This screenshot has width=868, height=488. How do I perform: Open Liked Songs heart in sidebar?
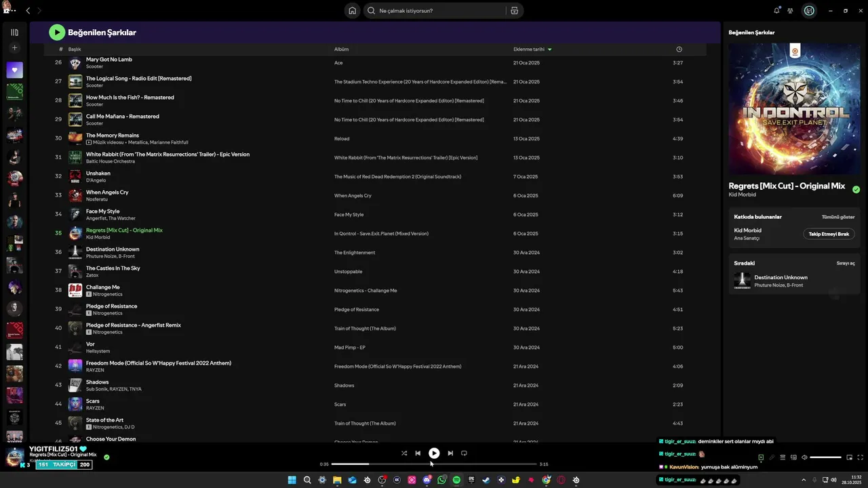pyautogui.click(x=15, y=69)
